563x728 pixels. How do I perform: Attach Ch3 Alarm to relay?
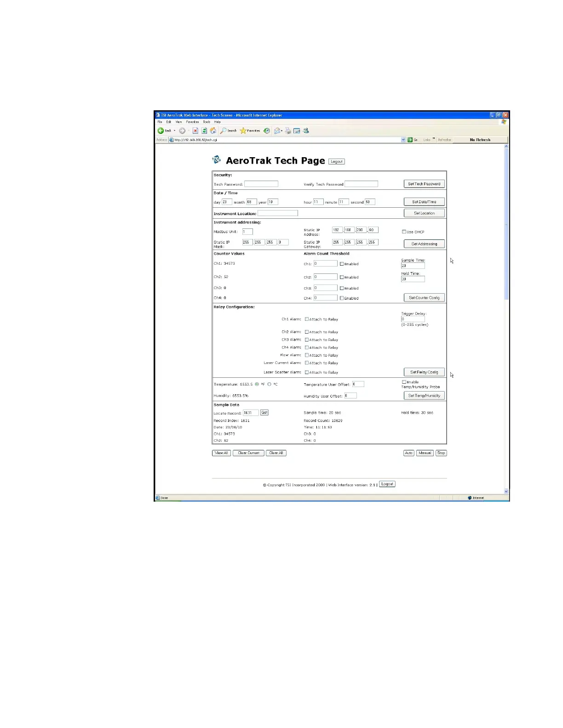(307, 340)
